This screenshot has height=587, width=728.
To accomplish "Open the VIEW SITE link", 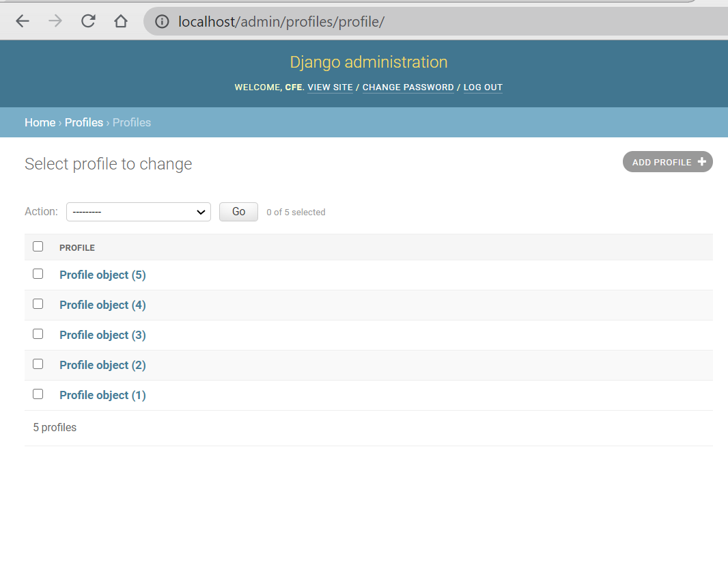I will pyautogui.click(x=330, y=87).
